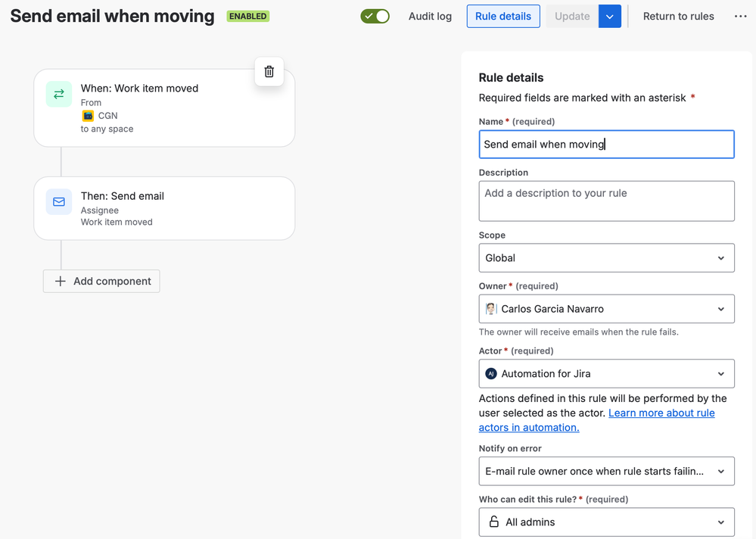Open the Who can edit this rule dropdown

pyautogui.click(x=606, y=522)
